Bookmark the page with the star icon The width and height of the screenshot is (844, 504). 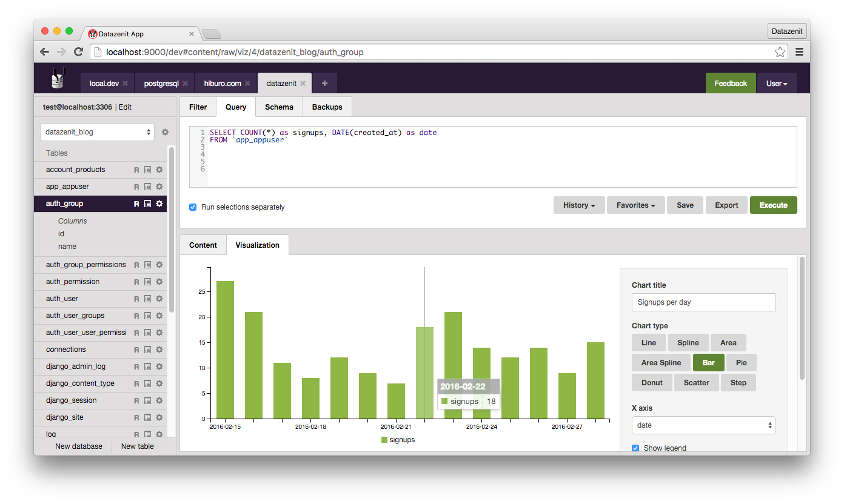[x=780, y=52]
